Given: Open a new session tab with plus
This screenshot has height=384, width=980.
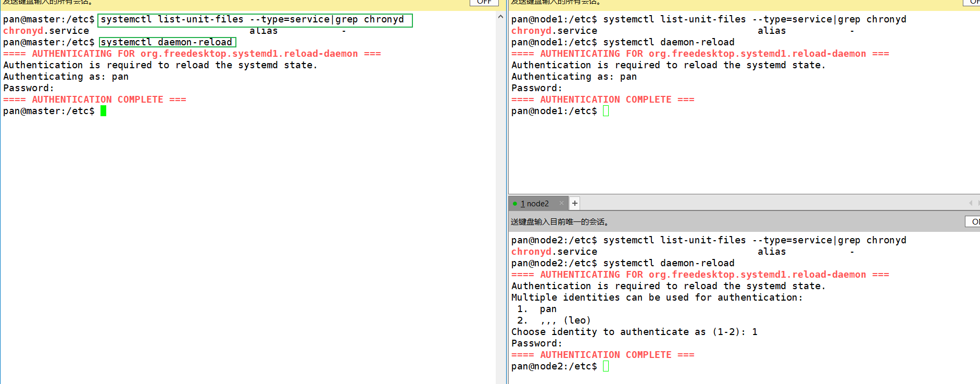Looking at the screenshot, I should coord(575,203).
